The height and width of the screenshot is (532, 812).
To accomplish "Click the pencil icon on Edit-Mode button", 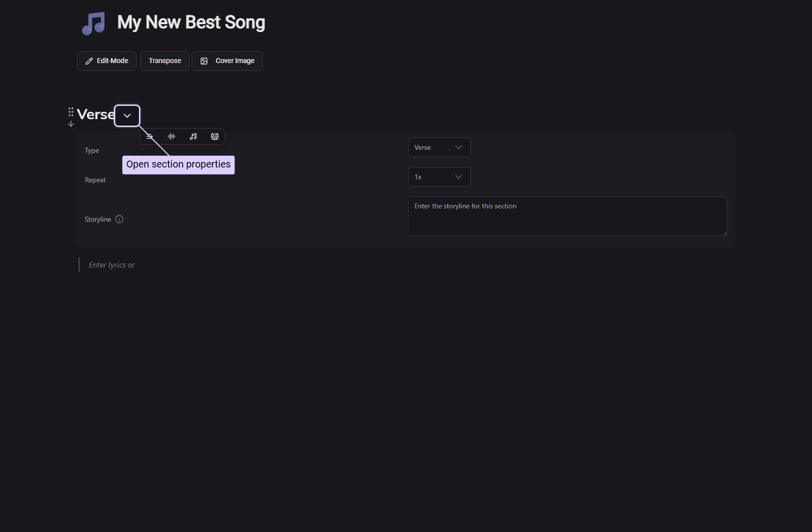I will [89, 61].
